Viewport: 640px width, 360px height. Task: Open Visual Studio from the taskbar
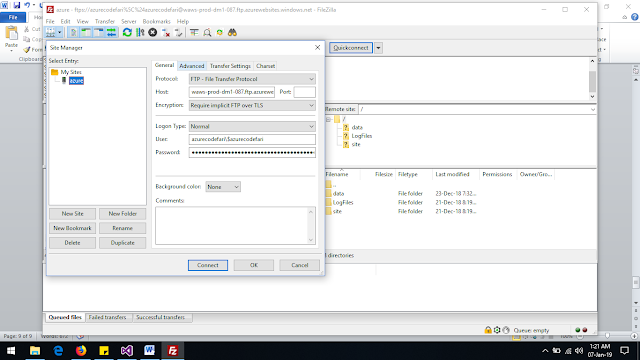(127, 351)
